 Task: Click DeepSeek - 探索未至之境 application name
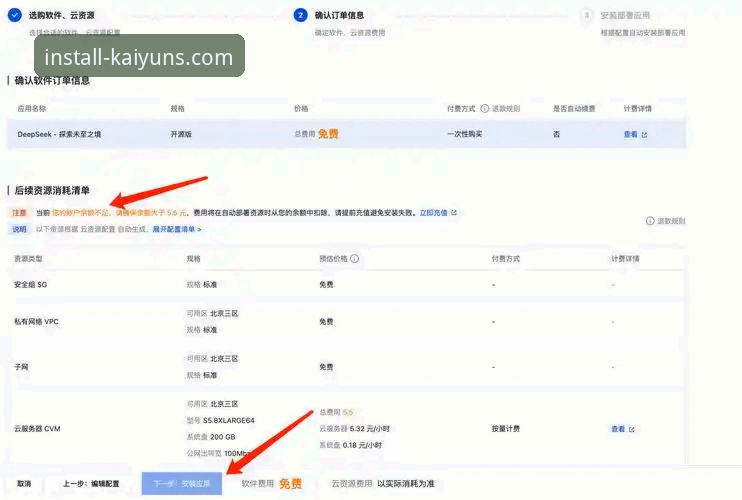tap(59, 134)
